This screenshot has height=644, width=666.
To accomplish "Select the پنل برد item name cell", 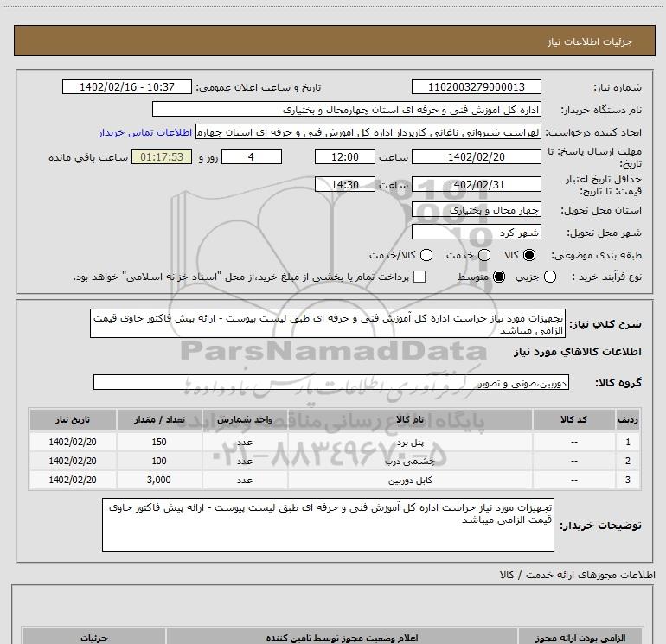I will point(410,442).
